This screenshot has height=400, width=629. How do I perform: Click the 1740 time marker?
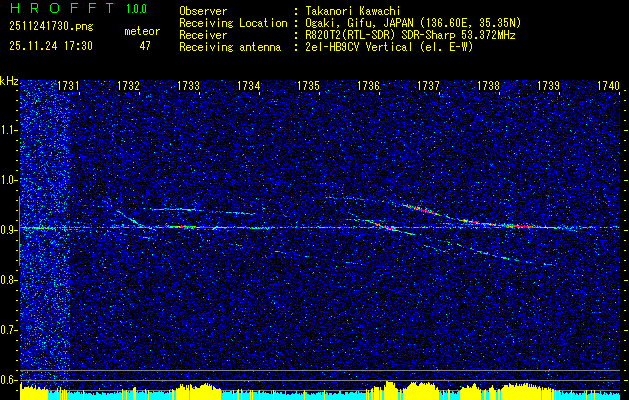click(609, 86)
